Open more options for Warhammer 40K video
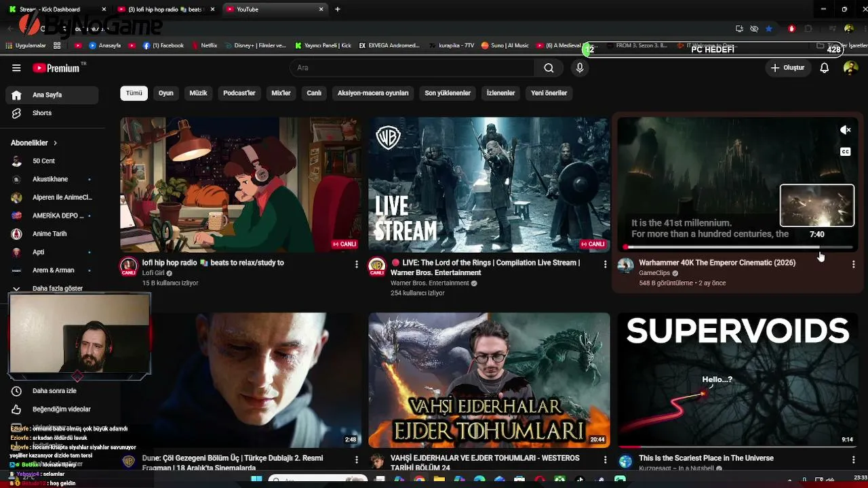This screenshot has height=488, width=868. click(854, 264)
